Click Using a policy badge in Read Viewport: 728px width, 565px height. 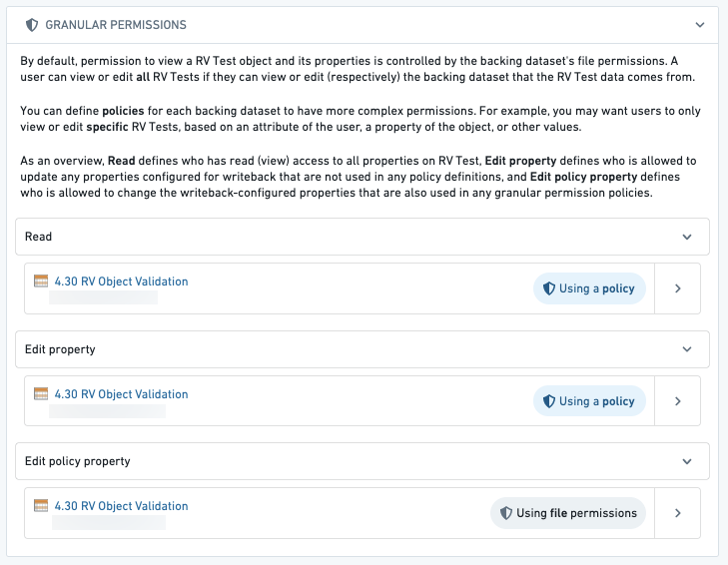[x=589, y=288]
